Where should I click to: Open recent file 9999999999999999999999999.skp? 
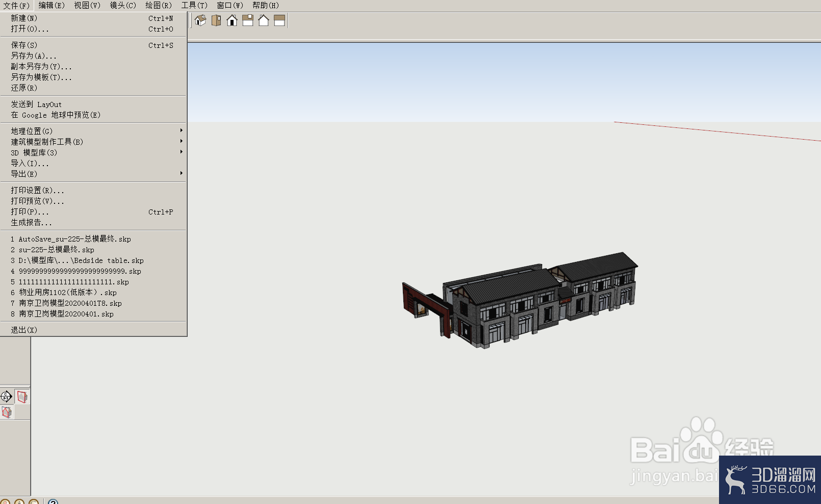(93, 271)
